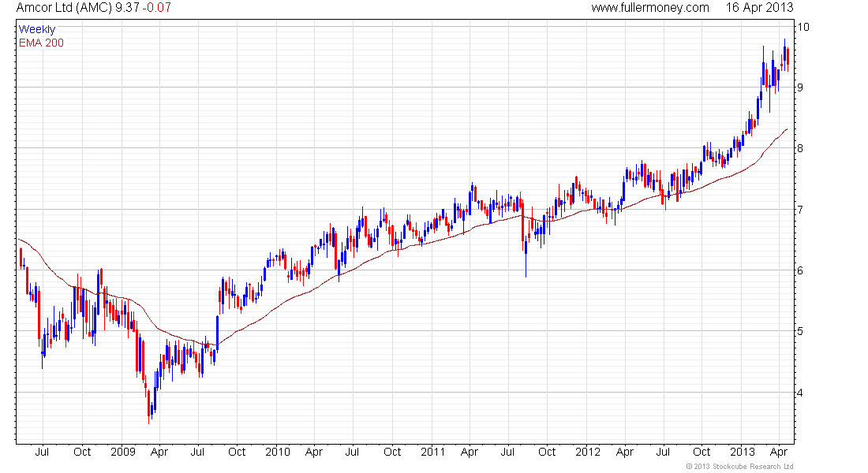The height and width of the screenshot is (473, 868).
Task: Click the 5 price axis label
Action: [800, 331]
